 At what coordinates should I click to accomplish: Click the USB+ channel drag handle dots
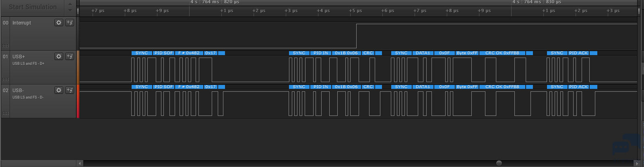(x=5, y=80)
